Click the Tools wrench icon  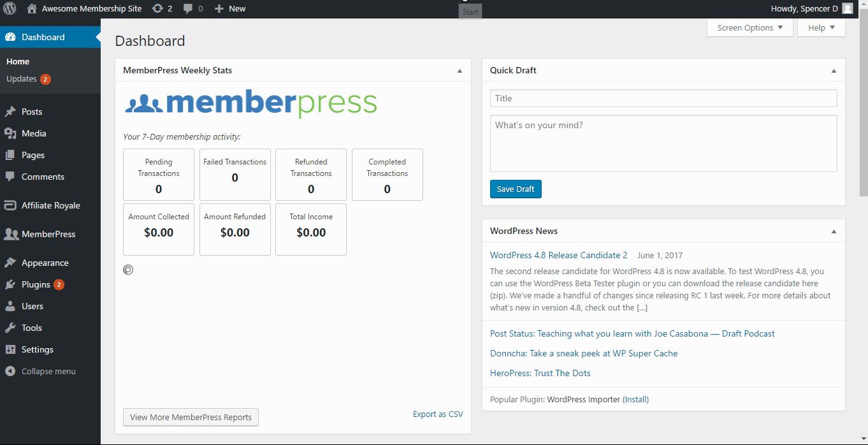(10, 328)
